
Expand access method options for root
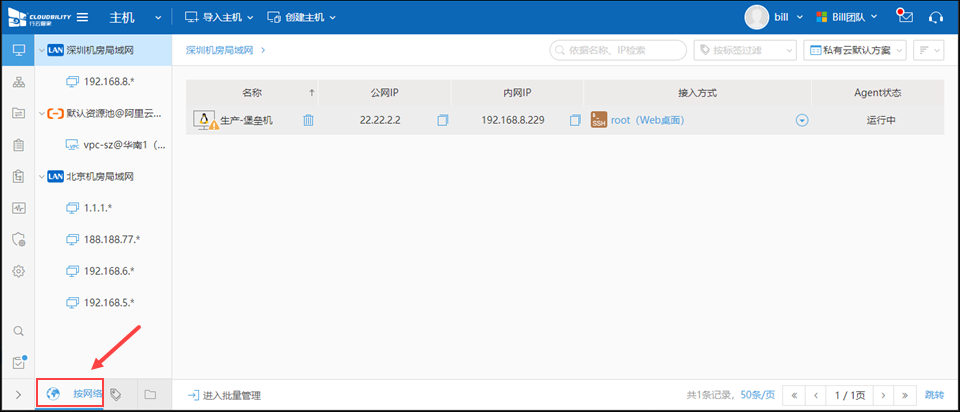coord(802,120)
